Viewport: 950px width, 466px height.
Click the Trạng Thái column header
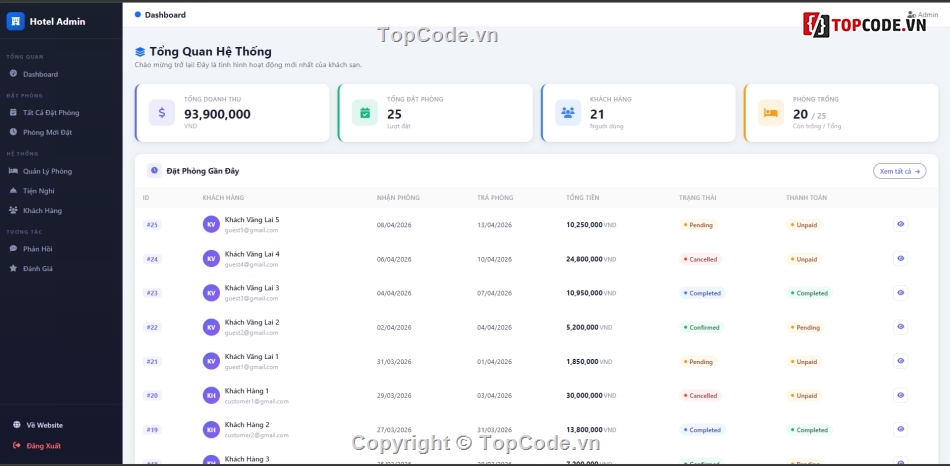point(699,198)
